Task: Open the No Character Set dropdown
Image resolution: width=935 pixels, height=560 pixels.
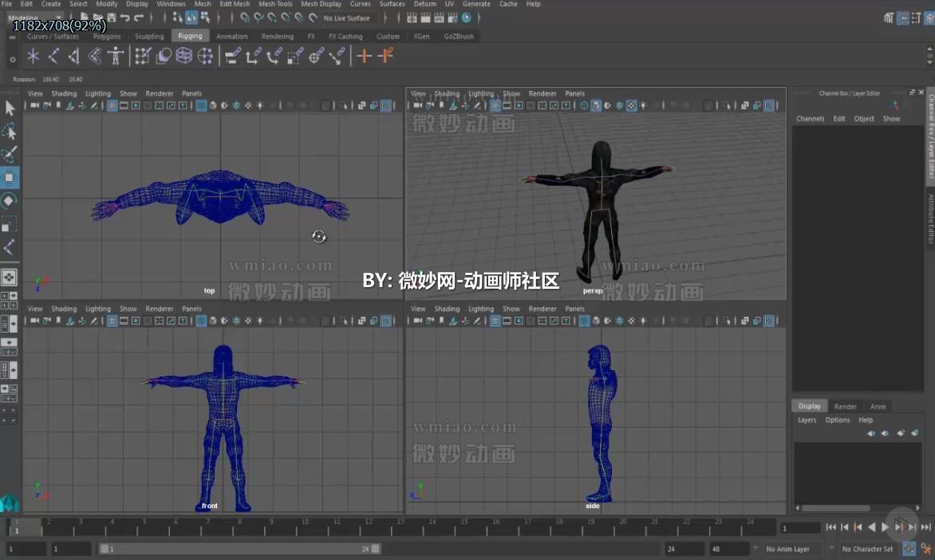Action: [x=871, y=549]
